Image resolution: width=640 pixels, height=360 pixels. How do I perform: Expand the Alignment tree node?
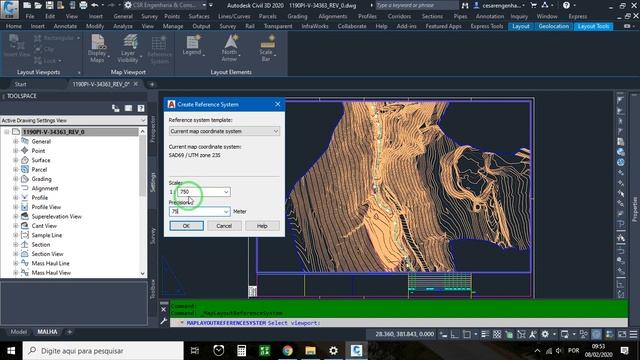[16, 188]
